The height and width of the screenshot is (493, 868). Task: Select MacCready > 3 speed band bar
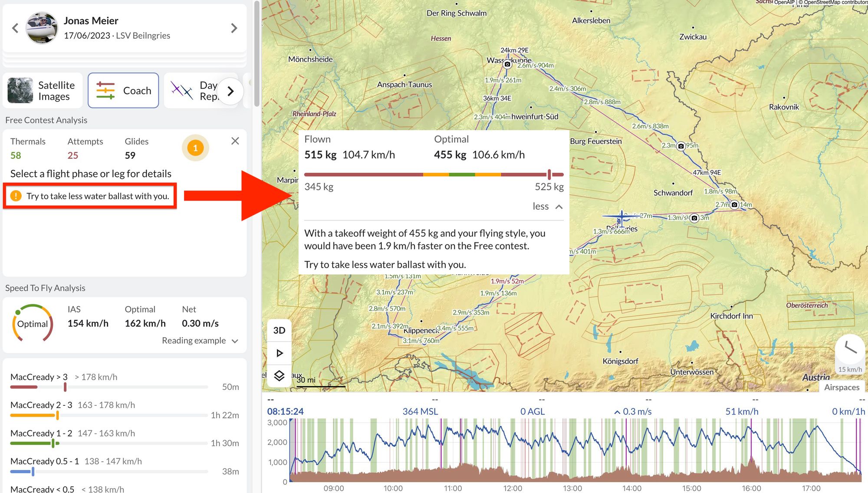pyautogui.click(x=109, y=387)
